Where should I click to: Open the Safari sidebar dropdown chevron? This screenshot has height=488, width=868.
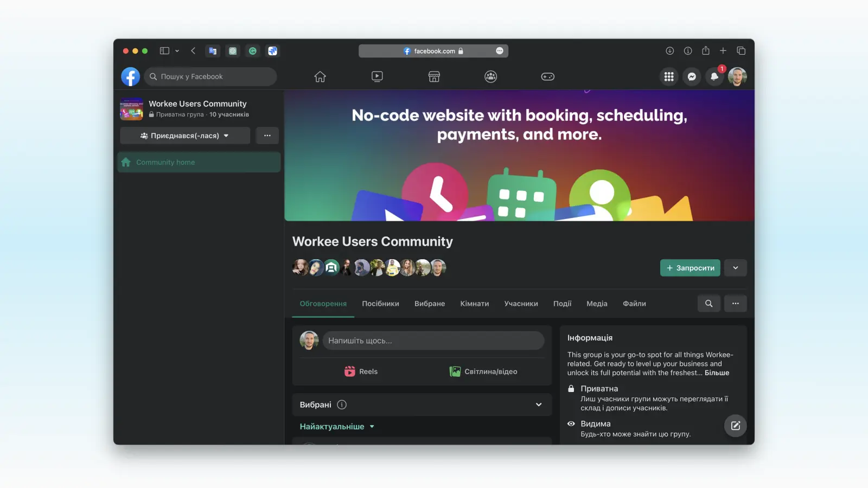[177, 51]
